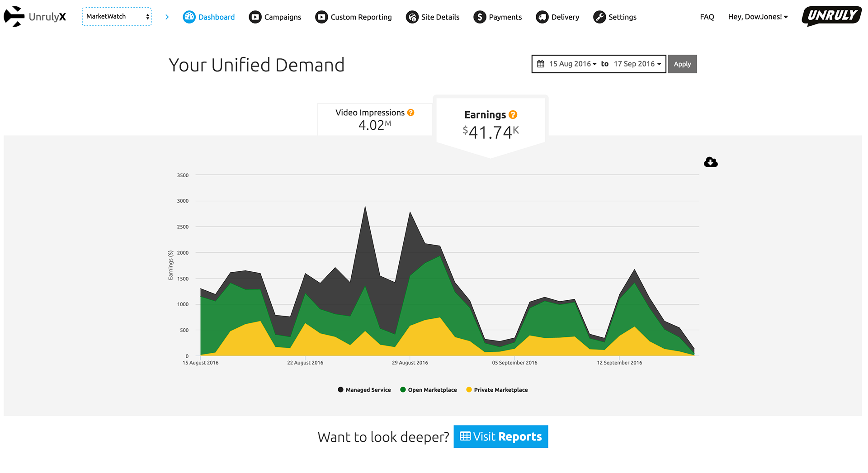Screen dimensions: 868x473
Task: Click the Settings wrench icon
Action: point(599,17)
